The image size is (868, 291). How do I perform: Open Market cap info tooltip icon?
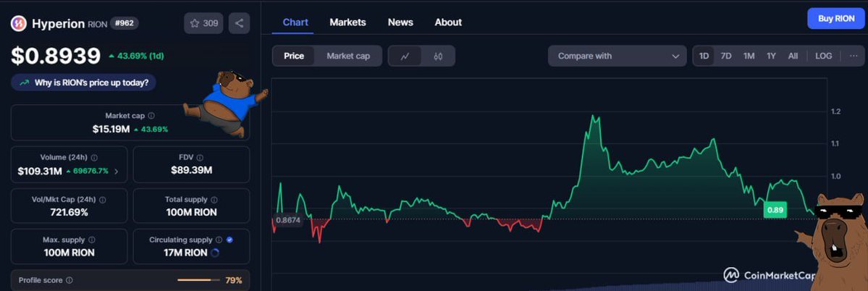pyautogui.click(x=151, y=116)
